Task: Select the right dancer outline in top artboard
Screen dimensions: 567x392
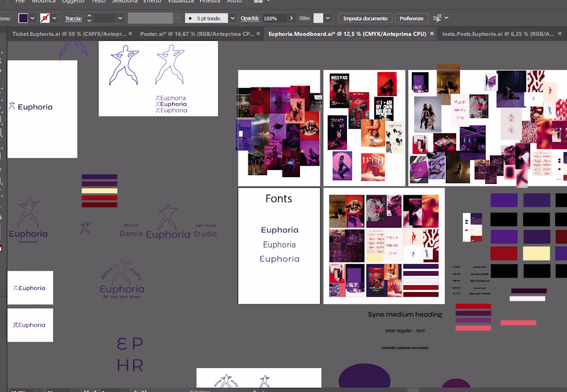Action: point(170,65)
